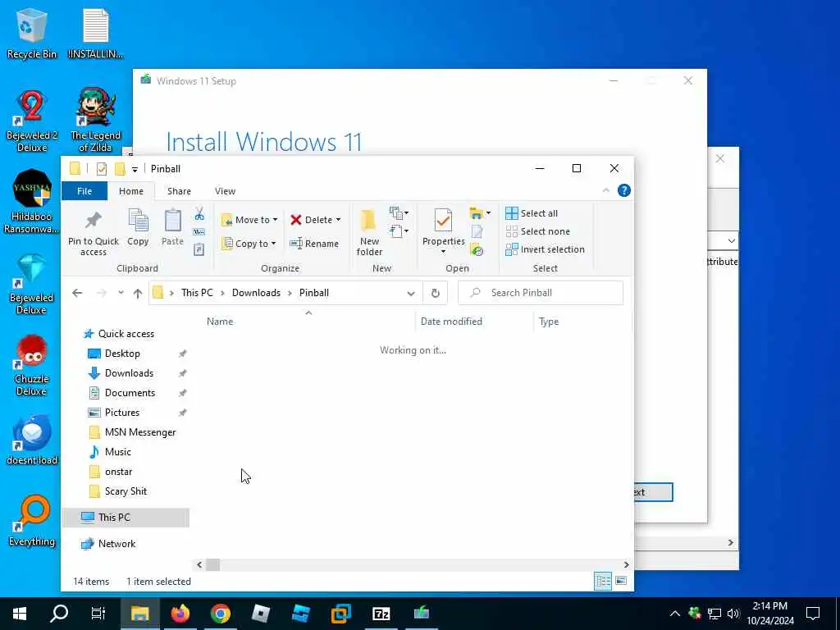This screenshot has width=840, height=630.
Task: Go back with the left arrow
Action: 77,293
